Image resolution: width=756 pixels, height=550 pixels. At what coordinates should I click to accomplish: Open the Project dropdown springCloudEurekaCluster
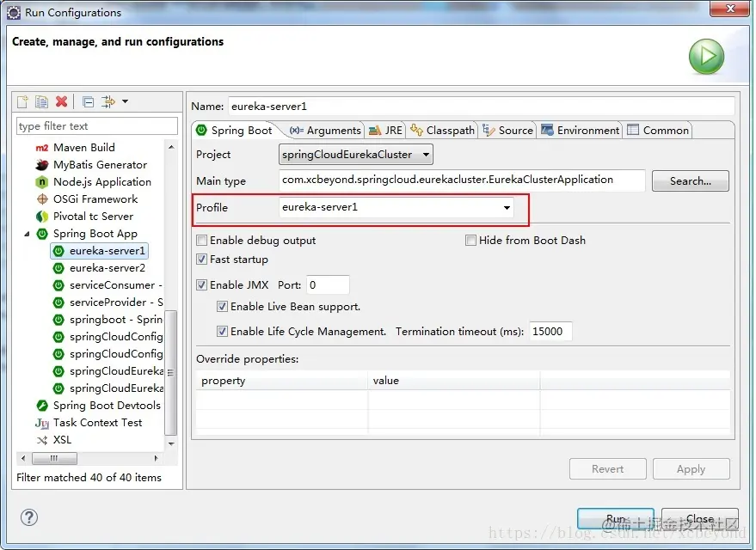[356, 155]
